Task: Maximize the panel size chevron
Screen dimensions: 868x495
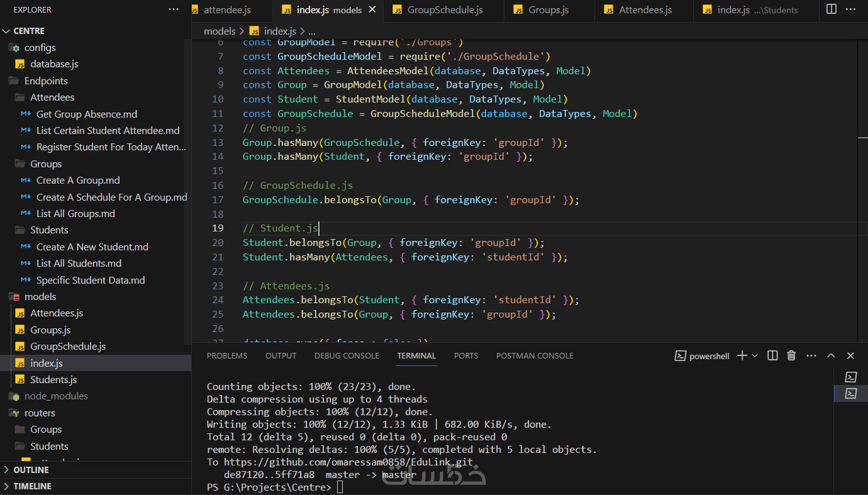Action: point(831,356)
